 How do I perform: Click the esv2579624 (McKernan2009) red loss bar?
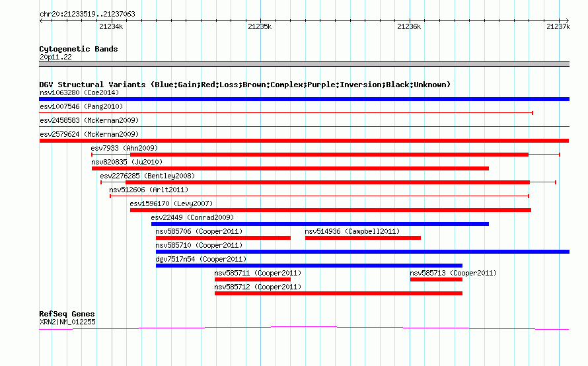point(304,141)
